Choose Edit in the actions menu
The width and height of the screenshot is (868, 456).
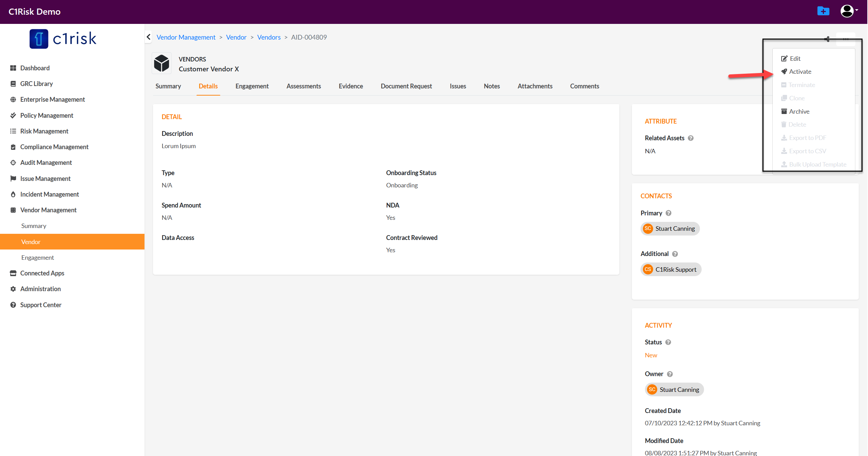click(x=795, y=59)
